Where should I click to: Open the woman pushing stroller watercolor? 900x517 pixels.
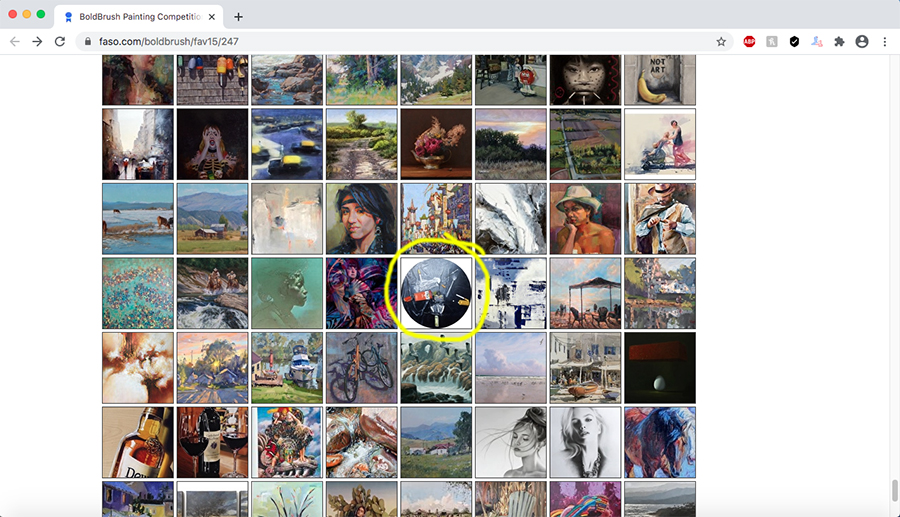(660, 144)
